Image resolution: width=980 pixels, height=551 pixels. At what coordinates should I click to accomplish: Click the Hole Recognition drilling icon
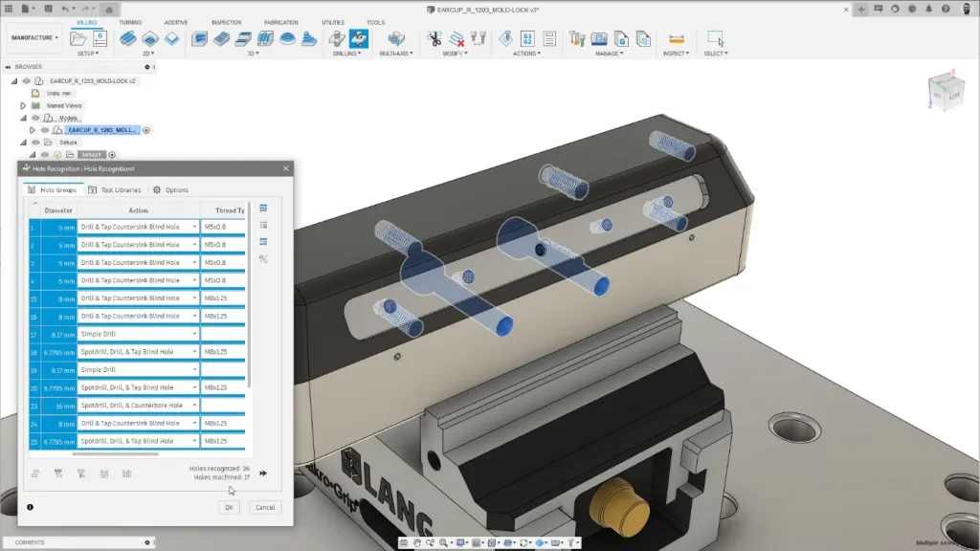click(x=358, y=39)
